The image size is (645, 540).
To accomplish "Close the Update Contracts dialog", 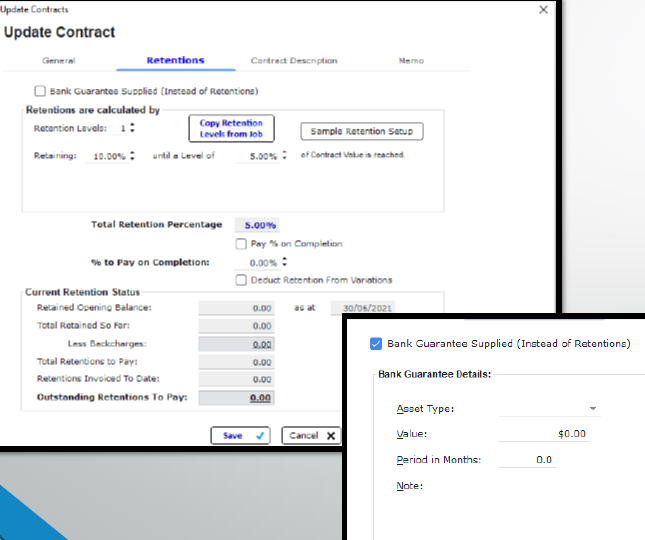I will point(543,9).
